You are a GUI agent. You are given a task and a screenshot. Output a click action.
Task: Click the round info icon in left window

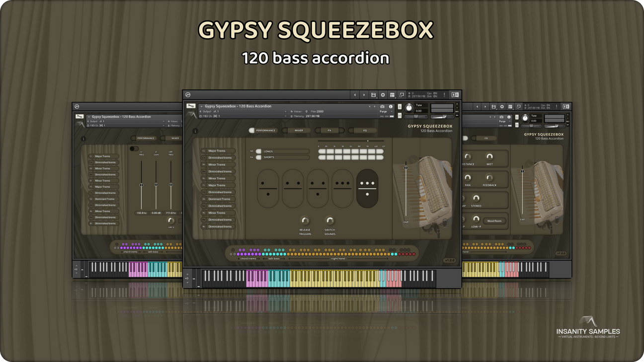(83, 139)
